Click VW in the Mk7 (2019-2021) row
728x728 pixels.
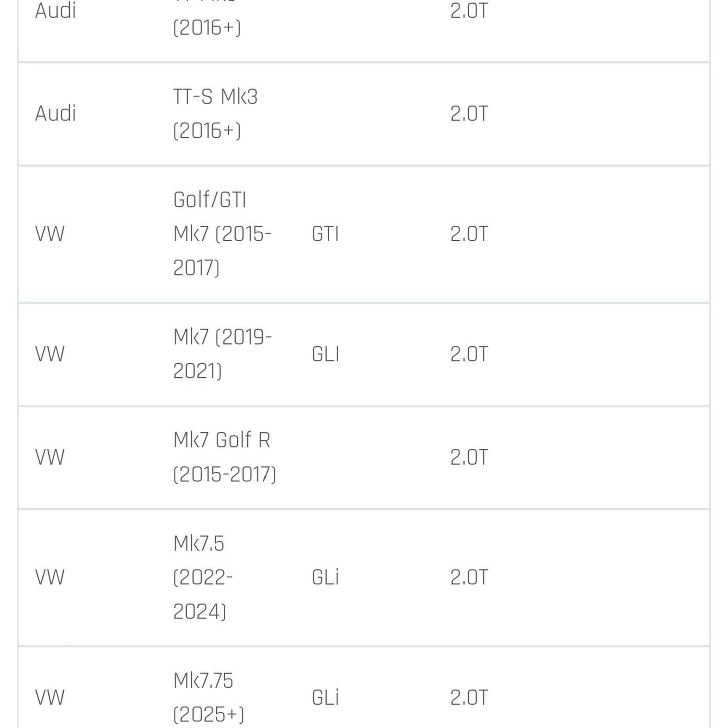click(x=50, y=354)
